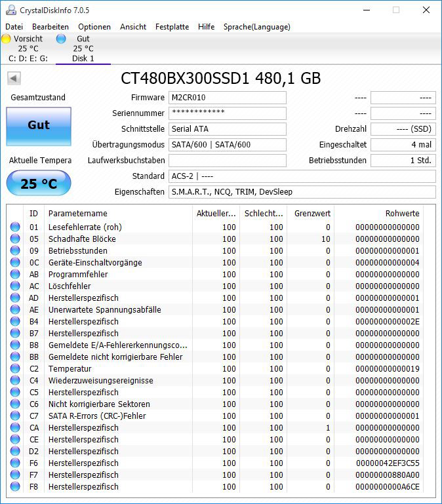Click the empty Laufwerksbuchstaben field

coord(228,161)
